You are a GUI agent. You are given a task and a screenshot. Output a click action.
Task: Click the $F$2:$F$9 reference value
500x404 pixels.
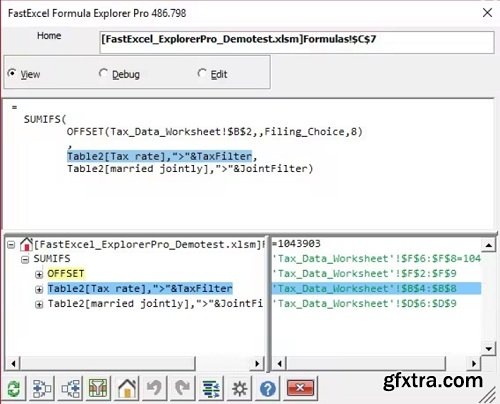pos(364,274)
